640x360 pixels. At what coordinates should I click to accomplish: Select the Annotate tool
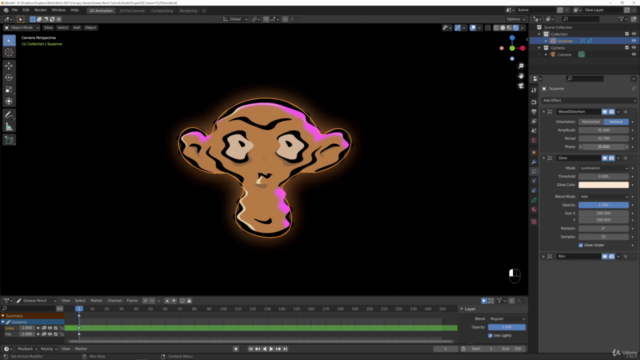pos(9,115)
